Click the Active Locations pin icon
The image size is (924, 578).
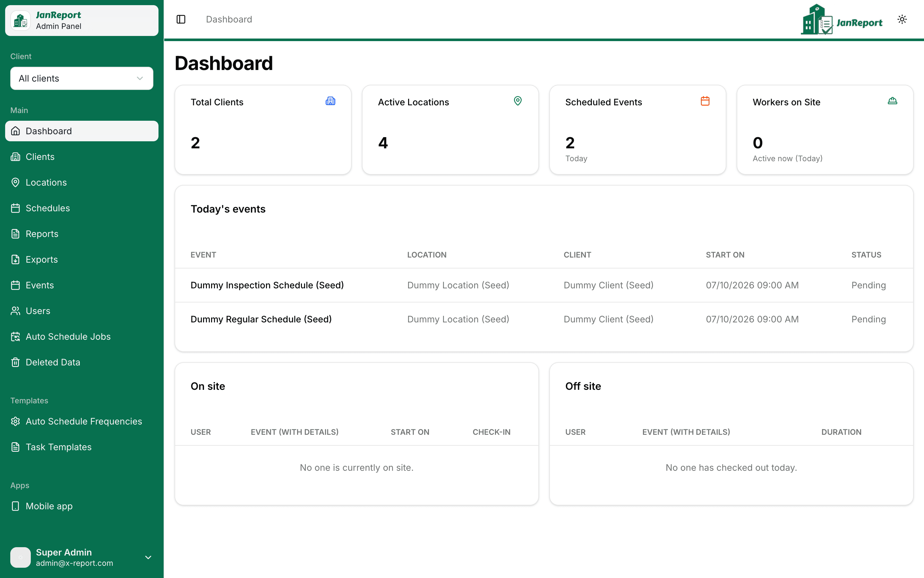pos(518,101)
